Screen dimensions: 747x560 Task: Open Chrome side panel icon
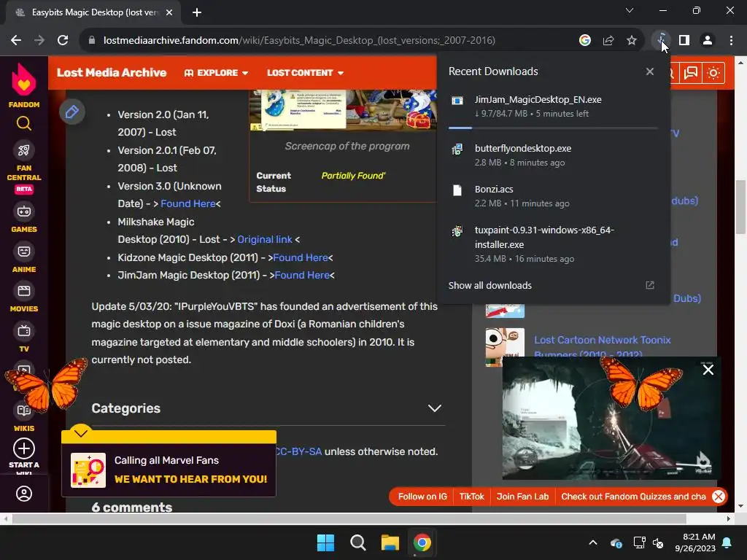point(684,41)
